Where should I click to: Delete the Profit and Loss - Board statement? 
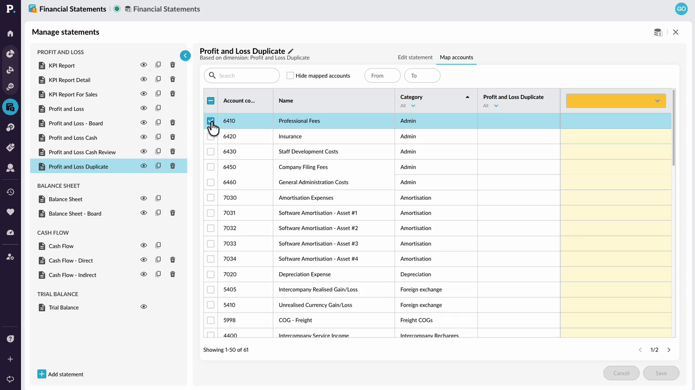click(x=172, y=123)
